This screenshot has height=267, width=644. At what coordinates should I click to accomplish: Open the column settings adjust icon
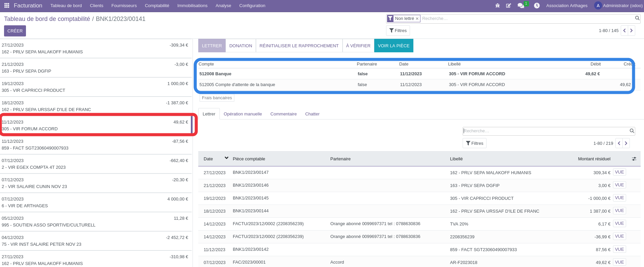click(x=634, y=159)
